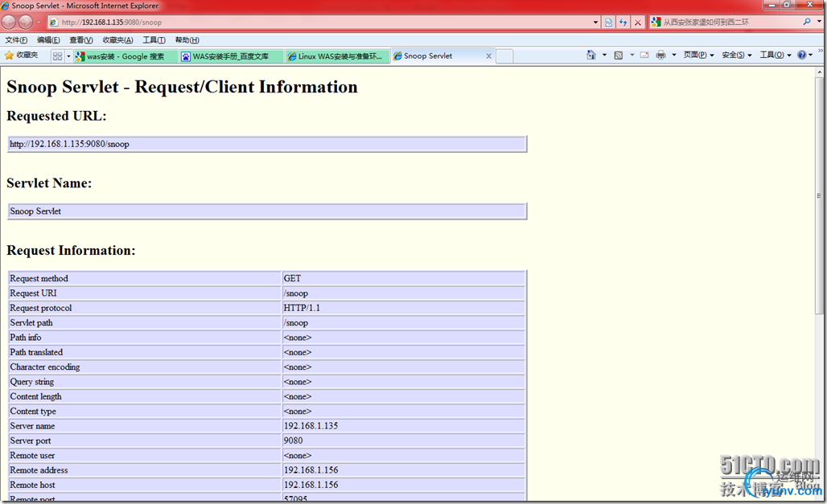
Task: Click the scrollbar up arrow
Action: (819, 72)
